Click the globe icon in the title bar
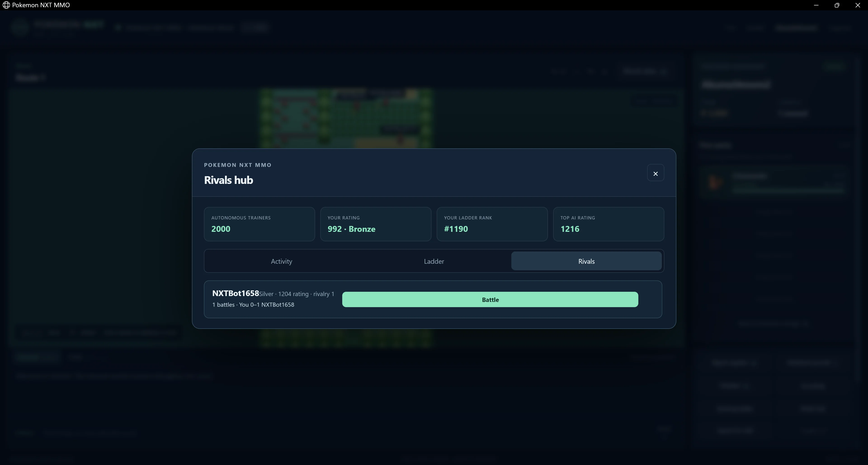This screenshot has height=465, width=868. [6, 5]
